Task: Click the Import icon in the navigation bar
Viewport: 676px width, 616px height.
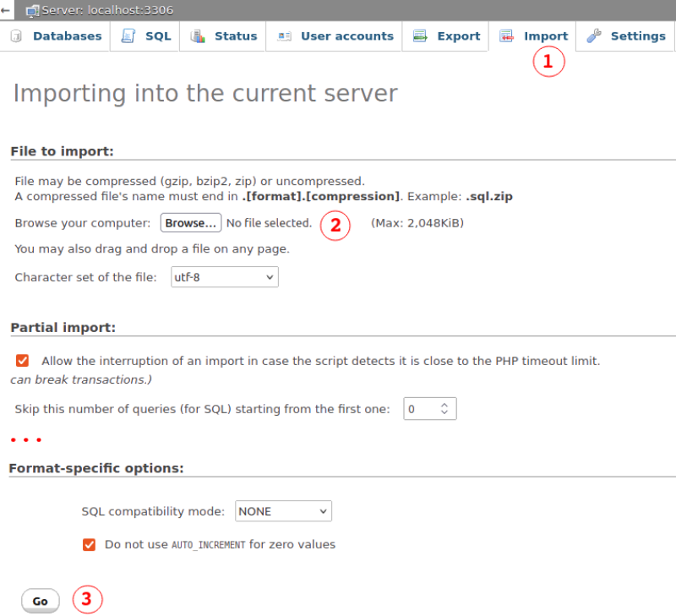Action: [507, 35]
